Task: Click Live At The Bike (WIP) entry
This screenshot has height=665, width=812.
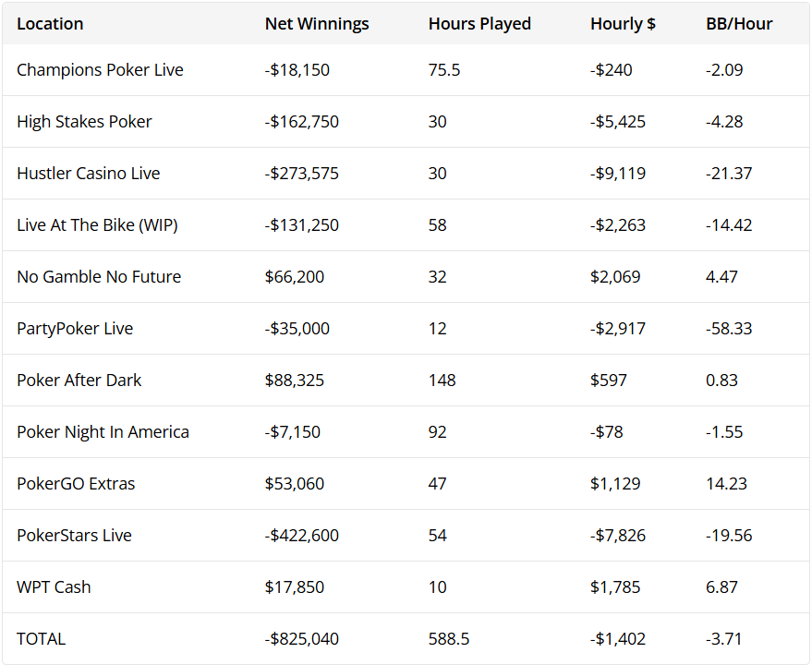Action: (97, 225)
